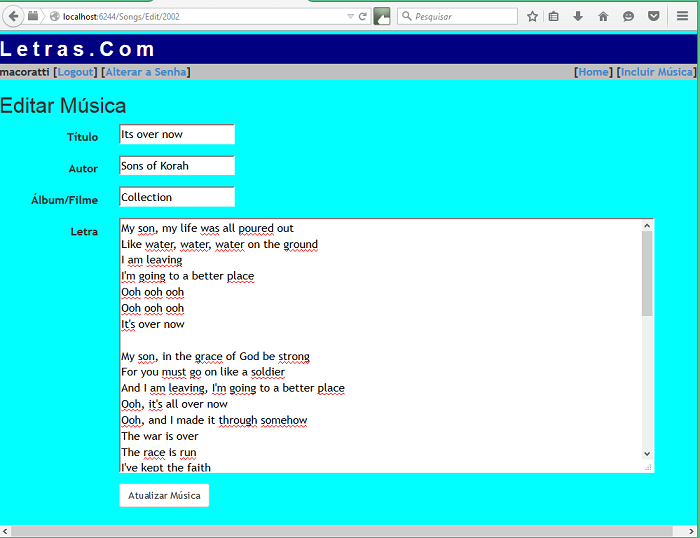Click lyric 'Ooh, it's all over now'
The width and height of the screenshot is (700, 538).
pyautogui.click(x=174, y=404)
